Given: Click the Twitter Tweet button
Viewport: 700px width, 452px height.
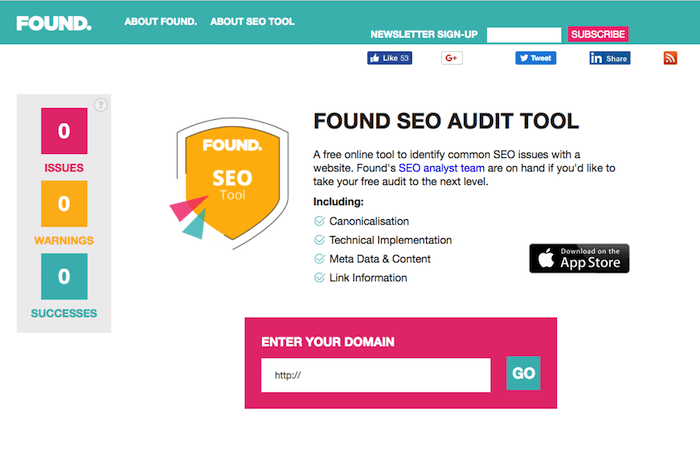Looking at the screenshot, I should tap(535, 58).
